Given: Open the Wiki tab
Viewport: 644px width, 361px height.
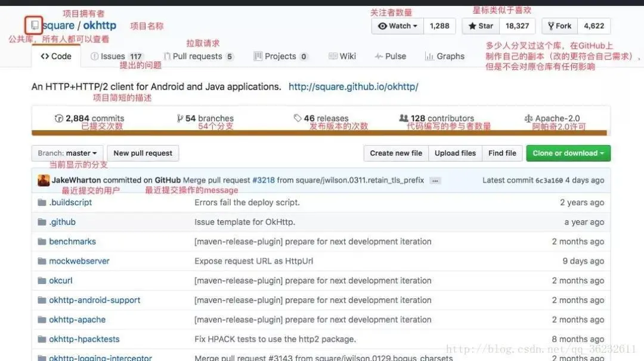Looking at the screenshot, I should coord(342,55).
